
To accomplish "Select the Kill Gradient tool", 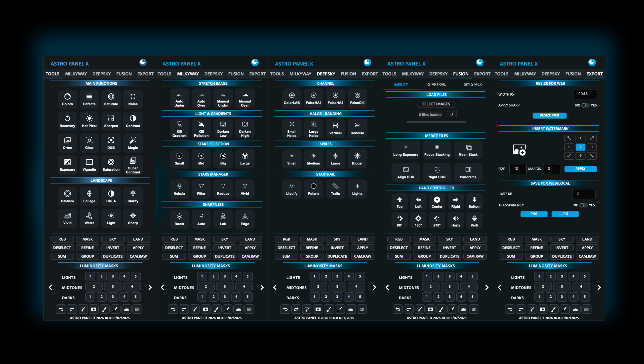I will point(179,129).
